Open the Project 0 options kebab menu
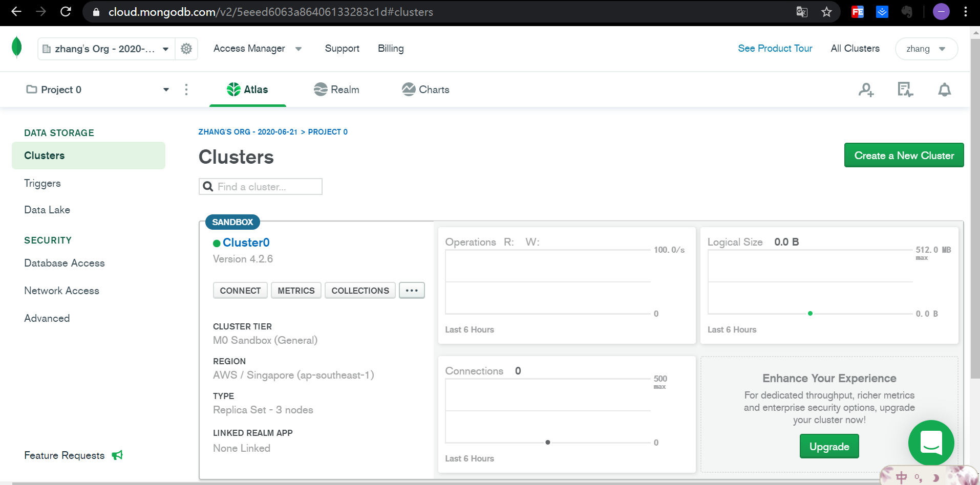The height and width of the screenshot is (485, 980). [x=186, y=90]
